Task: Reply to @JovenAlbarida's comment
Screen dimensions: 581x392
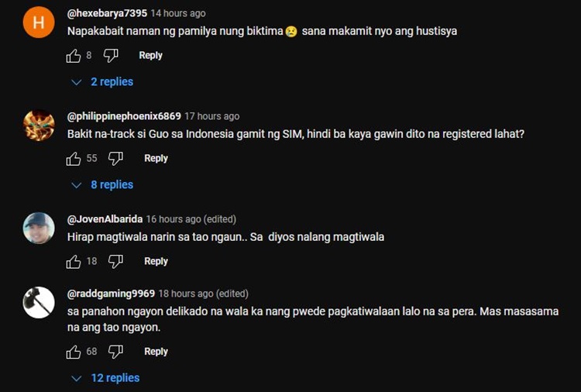Action: pos(156,261)
